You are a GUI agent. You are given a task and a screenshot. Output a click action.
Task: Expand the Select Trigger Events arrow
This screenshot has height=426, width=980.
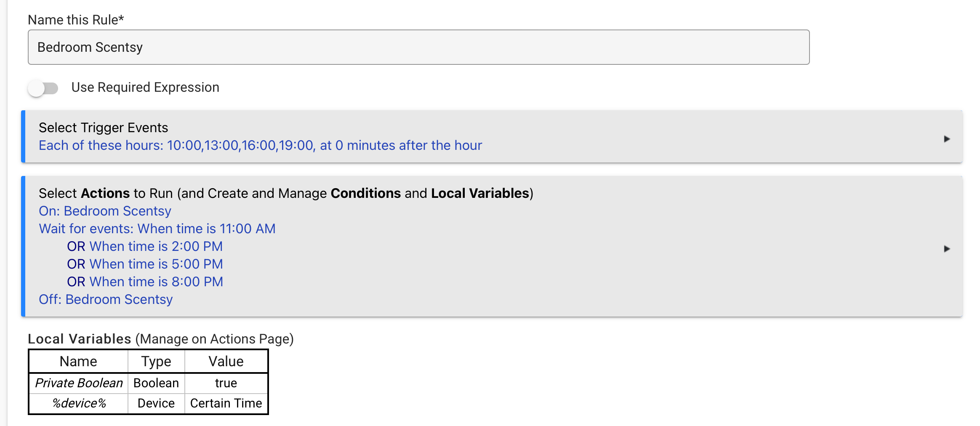[947, 139]
